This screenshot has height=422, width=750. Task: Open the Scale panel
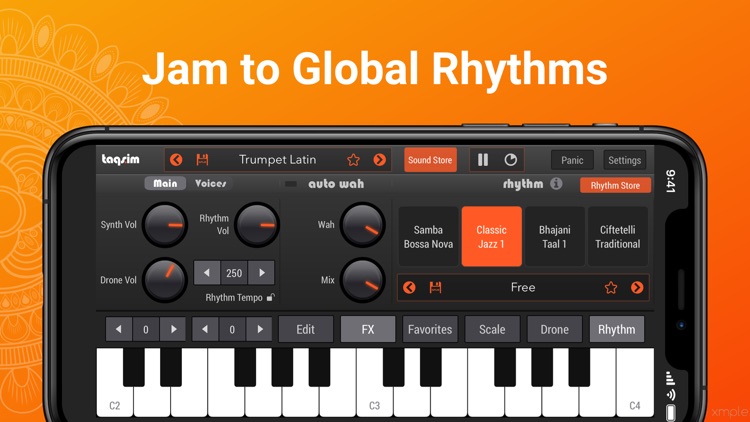(492, 329)
